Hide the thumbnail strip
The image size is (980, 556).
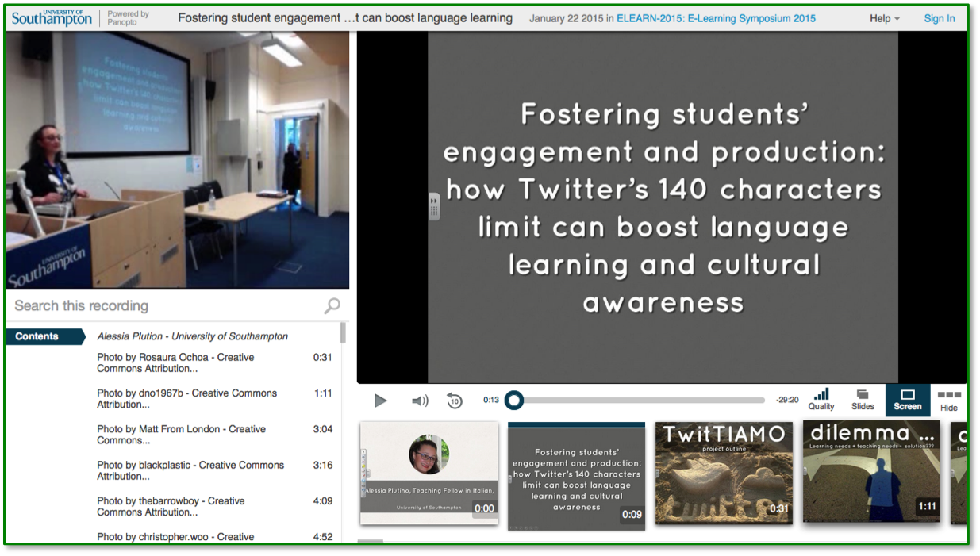coord(949,400)
